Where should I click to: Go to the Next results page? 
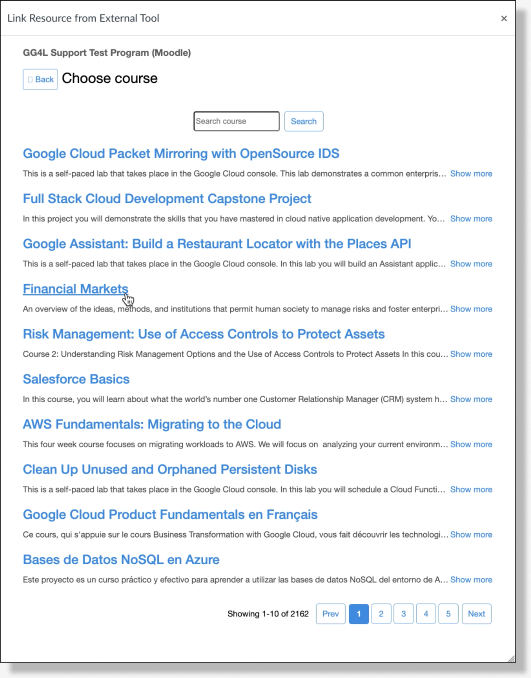(477, 614)
